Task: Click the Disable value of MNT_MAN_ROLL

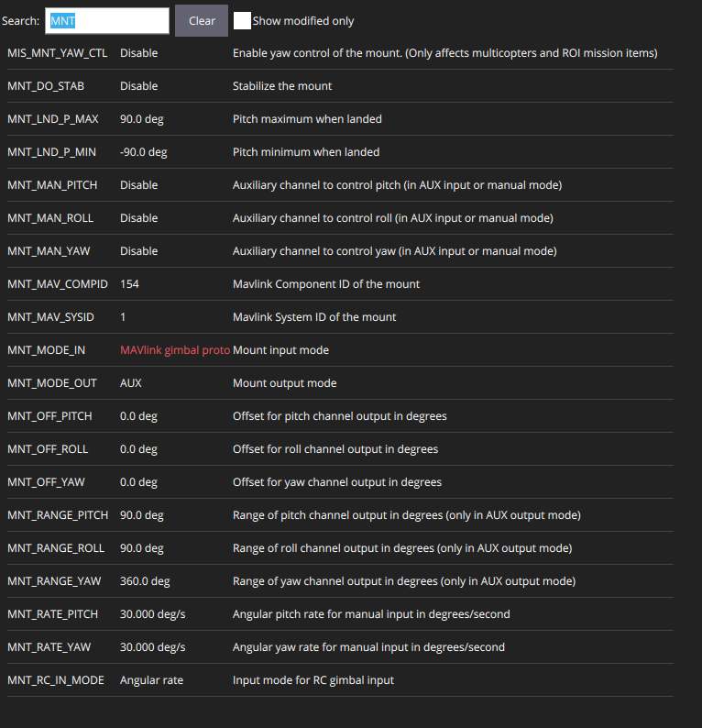Action: [138, 217]
